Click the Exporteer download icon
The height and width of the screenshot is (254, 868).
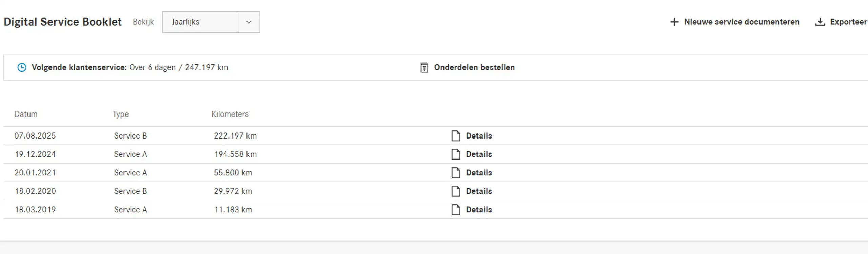[x=820, y=22]
